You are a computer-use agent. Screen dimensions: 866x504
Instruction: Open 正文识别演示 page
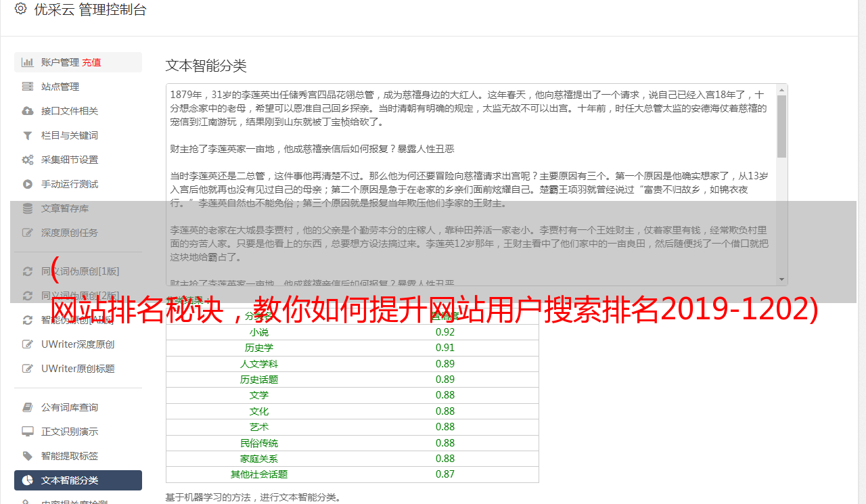[x=78, y=432]
